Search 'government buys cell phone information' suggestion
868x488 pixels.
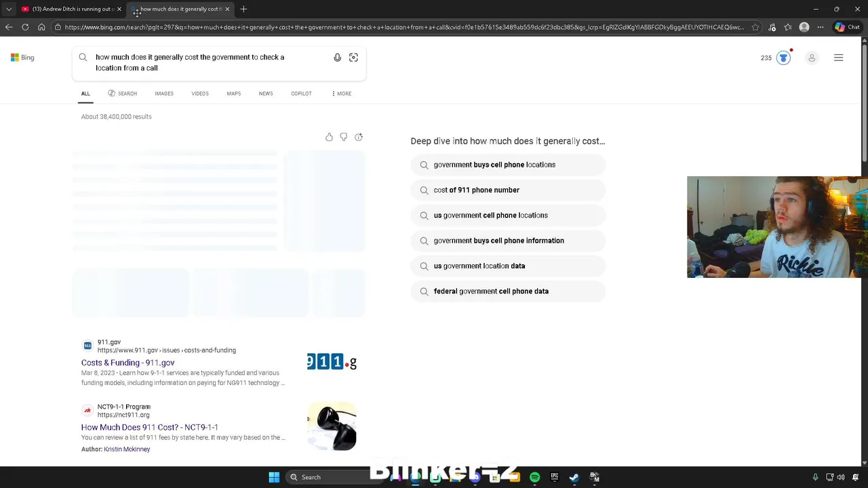(508, 241)
